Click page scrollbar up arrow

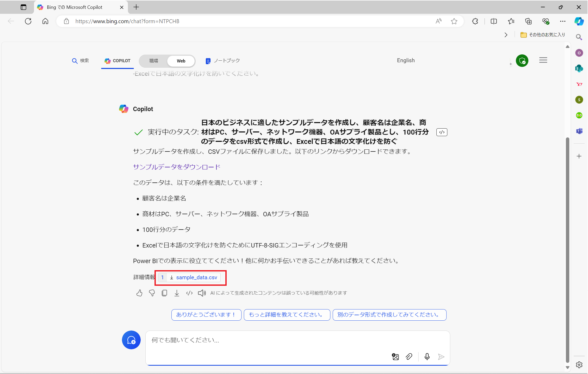[x=567, y=47]
